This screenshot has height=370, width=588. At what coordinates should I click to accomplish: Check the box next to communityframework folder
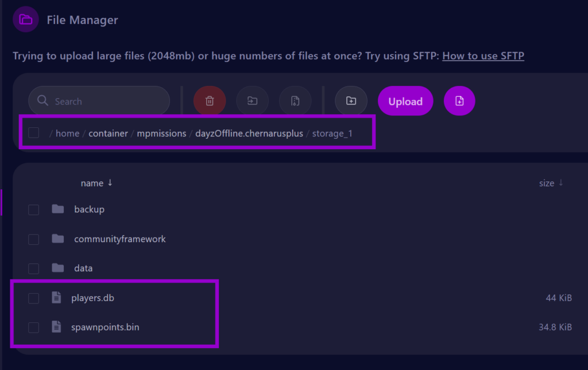pos(34,239)
